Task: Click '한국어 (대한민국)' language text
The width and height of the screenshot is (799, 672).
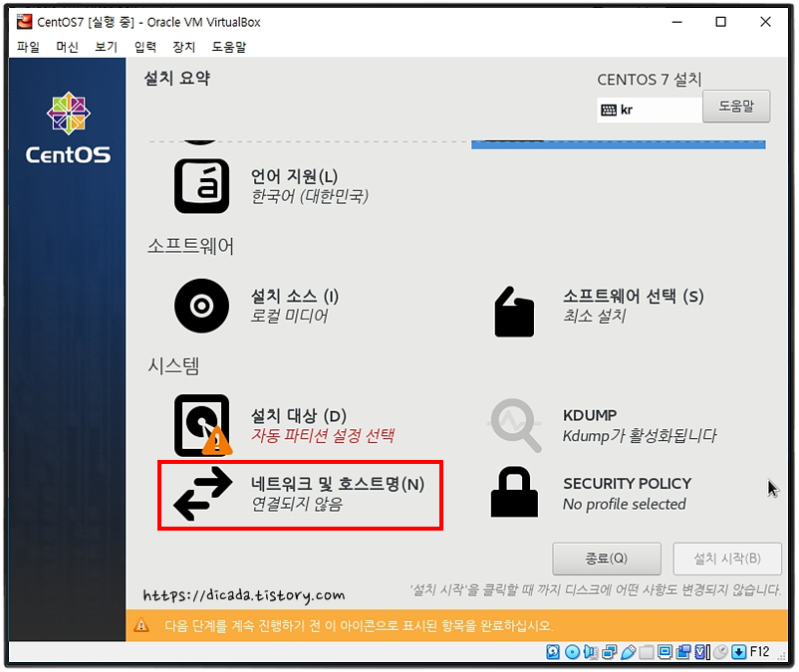Action: [x=309, y=196]
